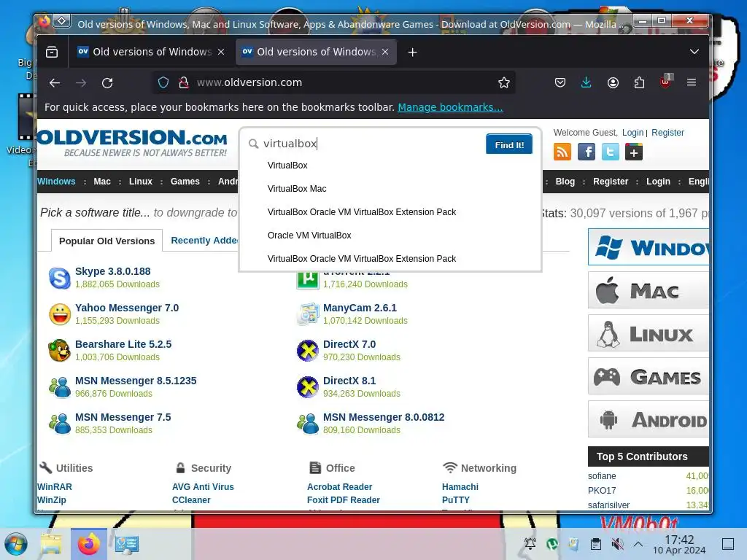Image resolution: width=747 pixels, height=560 pixels.
Task: Click the Mac platform banner
Action: [x=649, y=290]
